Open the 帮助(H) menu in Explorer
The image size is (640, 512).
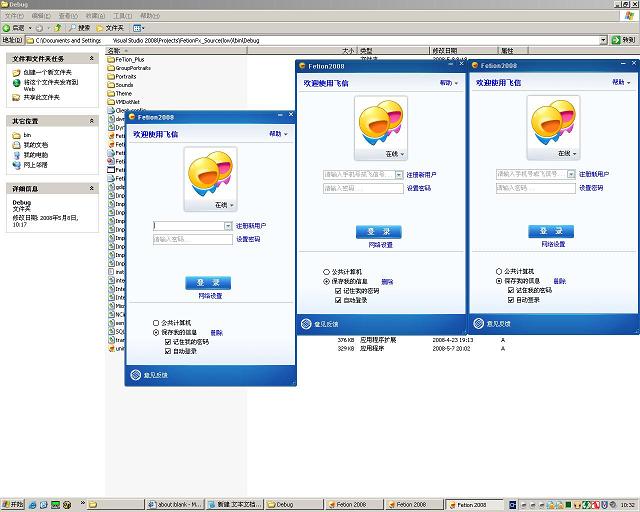(150, 16)
